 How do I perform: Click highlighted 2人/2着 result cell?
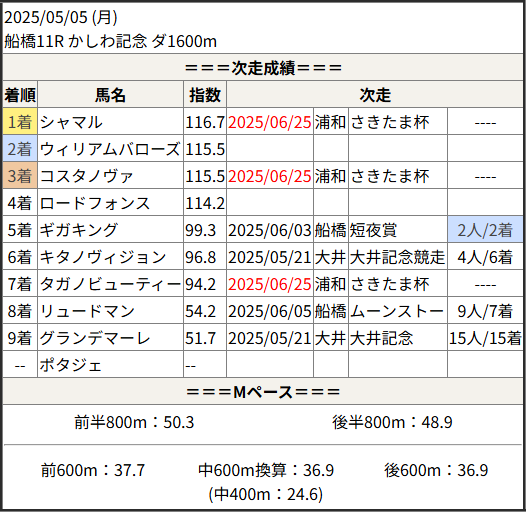(485, 230)
